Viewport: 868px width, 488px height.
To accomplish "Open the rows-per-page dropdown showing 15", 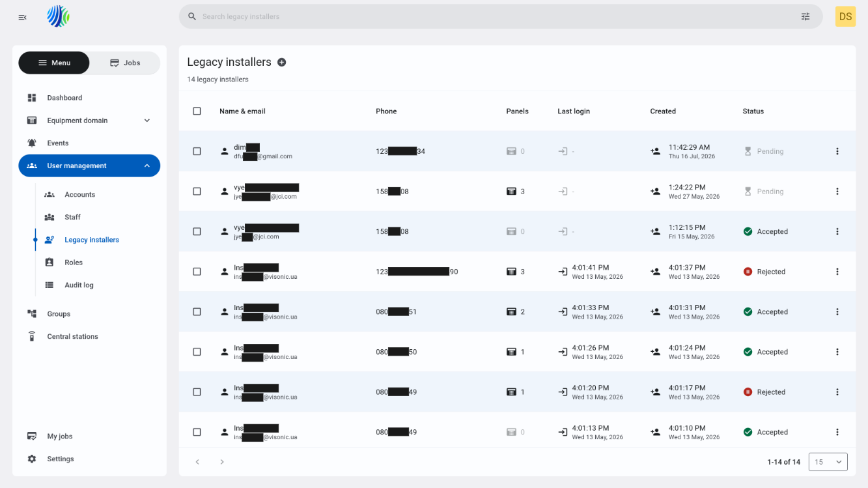I will point(828,462).
